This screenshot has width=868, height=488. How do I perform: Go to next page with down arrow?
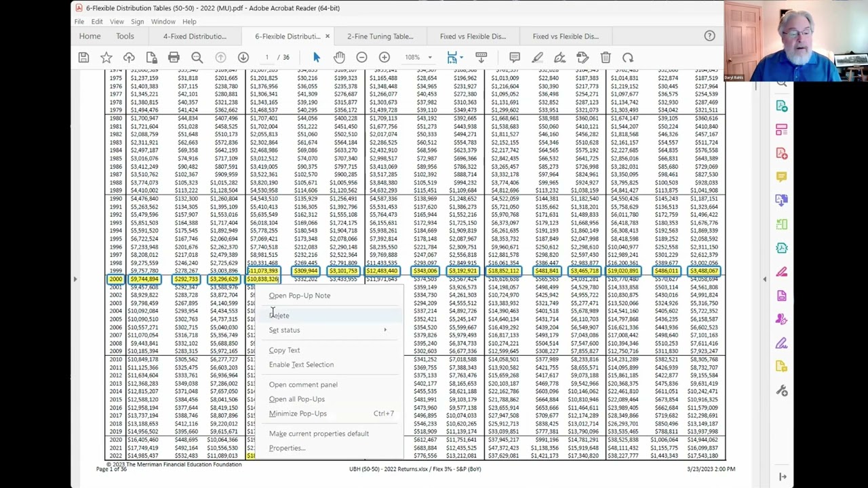[243, 58]
